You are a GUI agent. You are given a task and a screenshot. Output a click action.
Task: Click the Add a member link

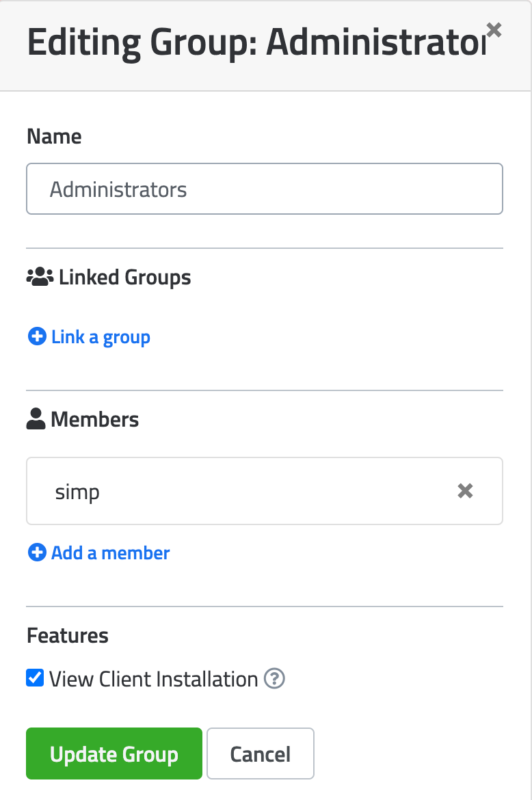[x=110, y=552]
